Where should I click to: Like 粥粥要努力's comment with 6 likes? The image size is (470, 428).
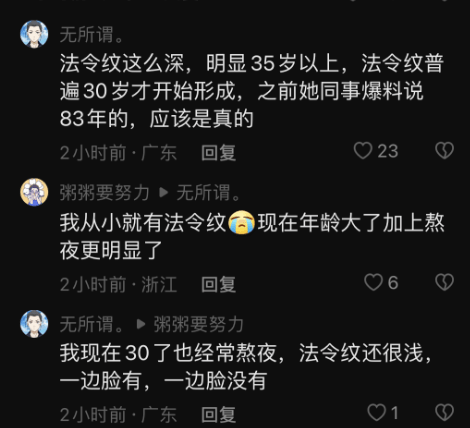[373, 282]
